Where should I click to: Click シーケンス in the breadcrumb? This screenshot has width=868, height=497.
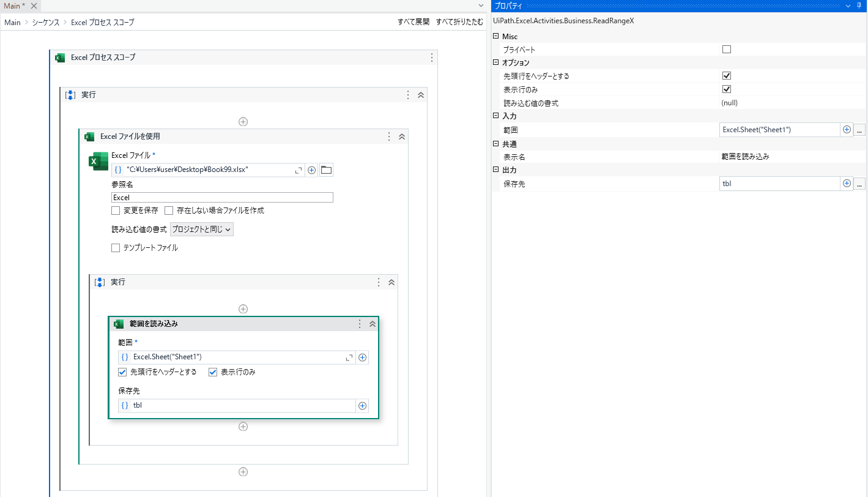(x=46, y=22)
